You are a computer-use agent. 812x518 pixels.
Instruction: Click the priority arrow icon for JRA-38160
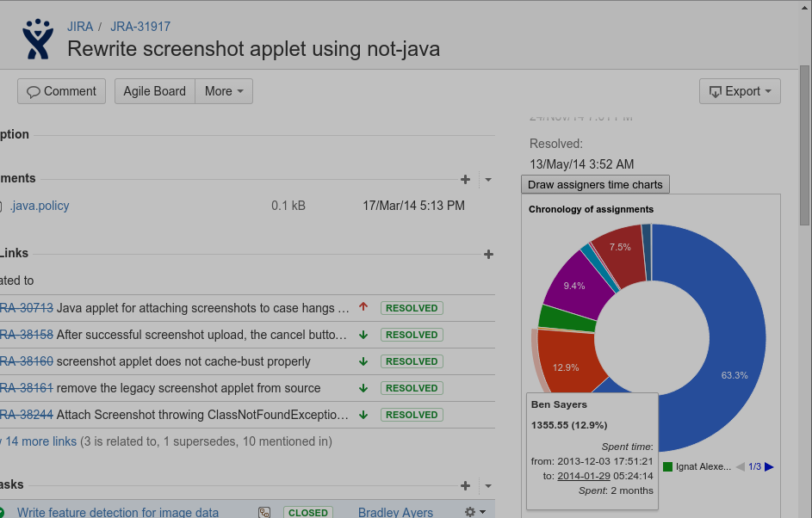[363, 361]
